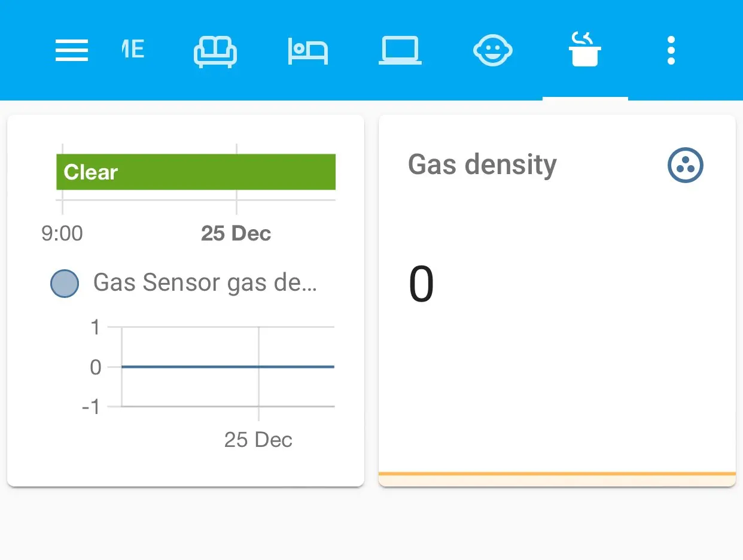Click the 9:00 timeline label
This screenshot has height=560, width=743.
click(x=62, y=233)
